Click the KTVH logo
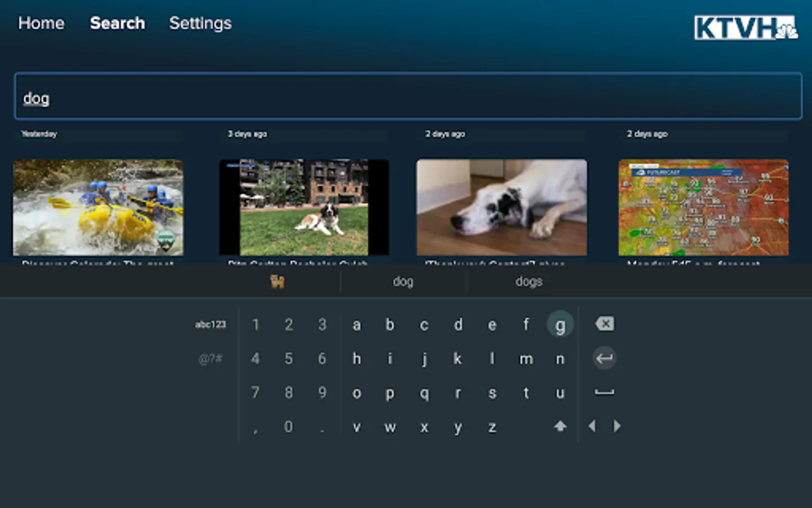The width and height of the screenshot is (812, 508). click(x=745, y=28)
